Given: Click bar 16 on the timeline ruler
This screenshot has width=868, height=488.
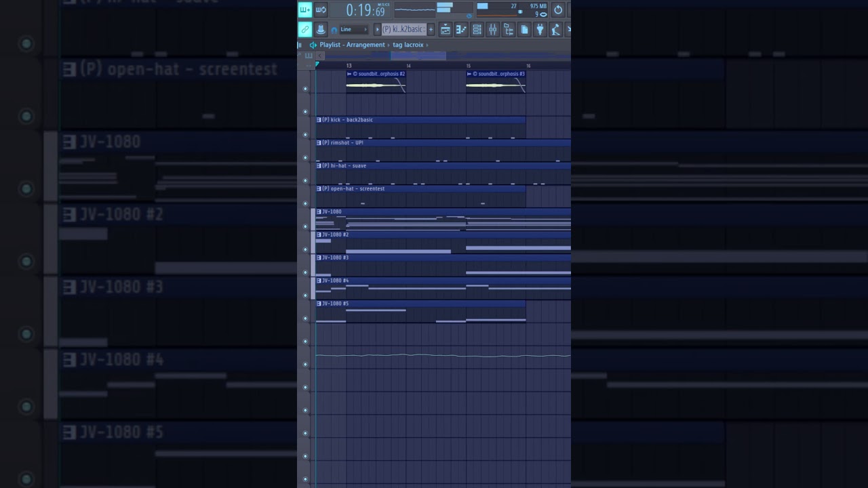Looking at the screenshot, I should (x=528, y=66).
